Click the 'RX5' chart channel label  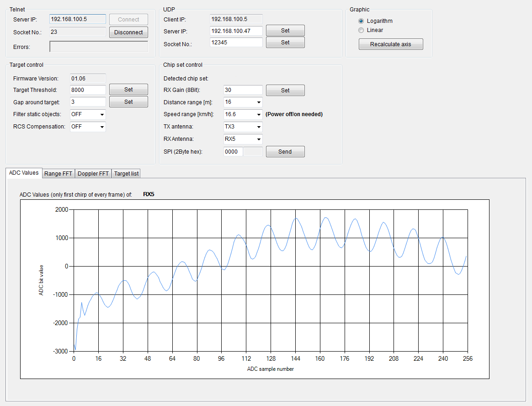click(x=149, y=194)
